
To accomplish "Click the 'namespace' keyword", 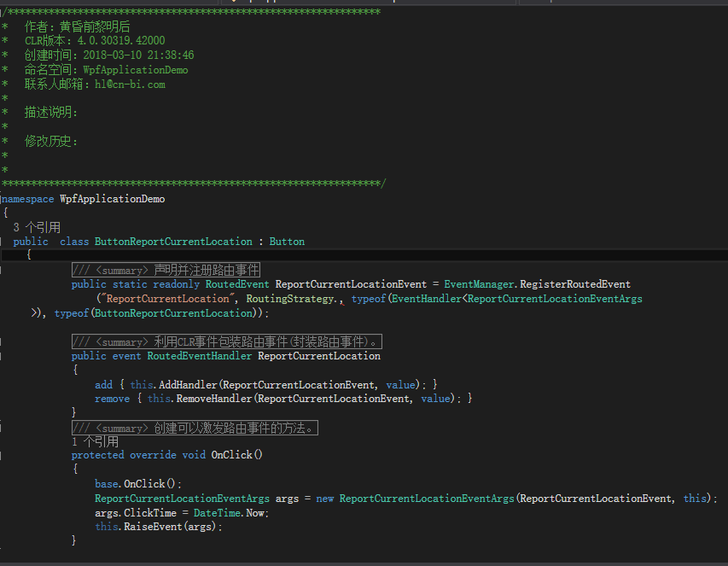I will pyautogui.click(x=28, y=199).
